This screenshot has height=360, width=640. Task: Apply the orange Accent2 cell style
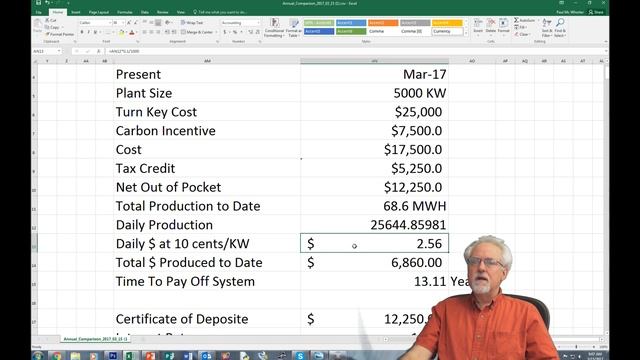pos(383,23)
